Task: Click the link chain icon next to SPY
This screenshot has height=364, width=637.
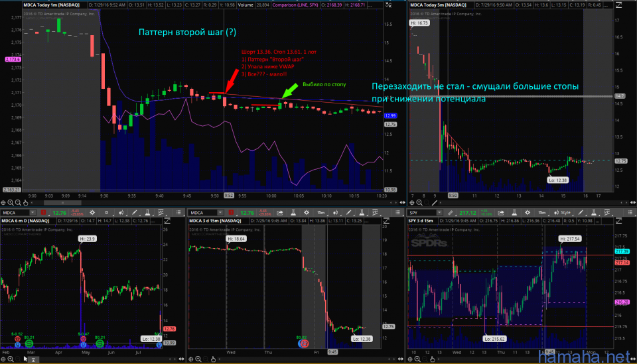Action: [450, 213]
